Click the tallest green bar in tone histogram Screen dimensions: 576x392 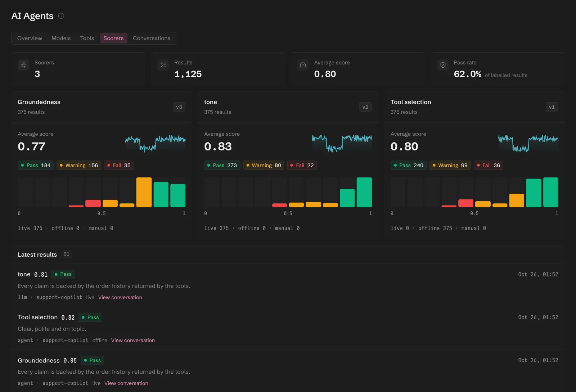364,192
